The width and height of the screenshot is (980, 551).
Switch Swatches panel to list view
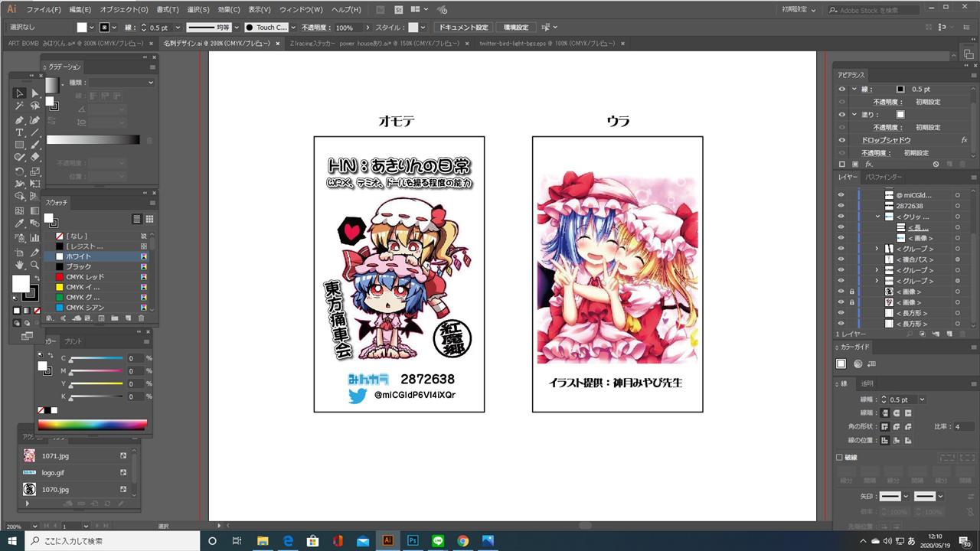pos(137,219)
